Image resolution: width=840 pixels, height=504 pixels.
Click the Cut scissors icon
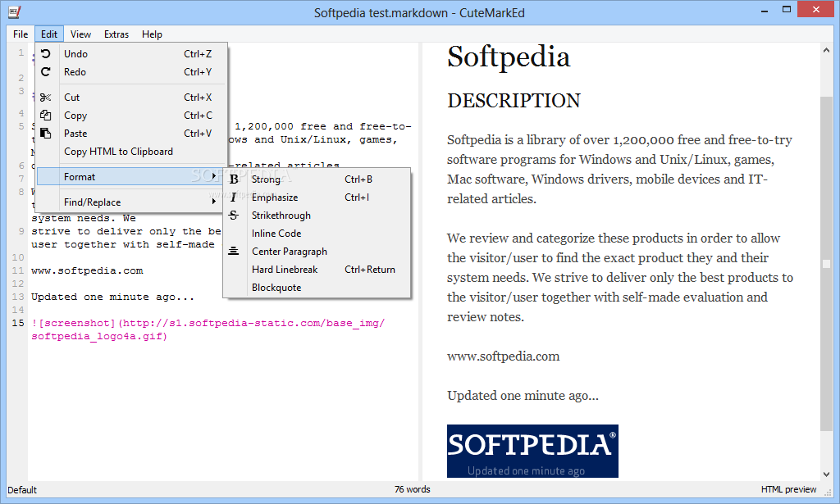coord(46,98)
